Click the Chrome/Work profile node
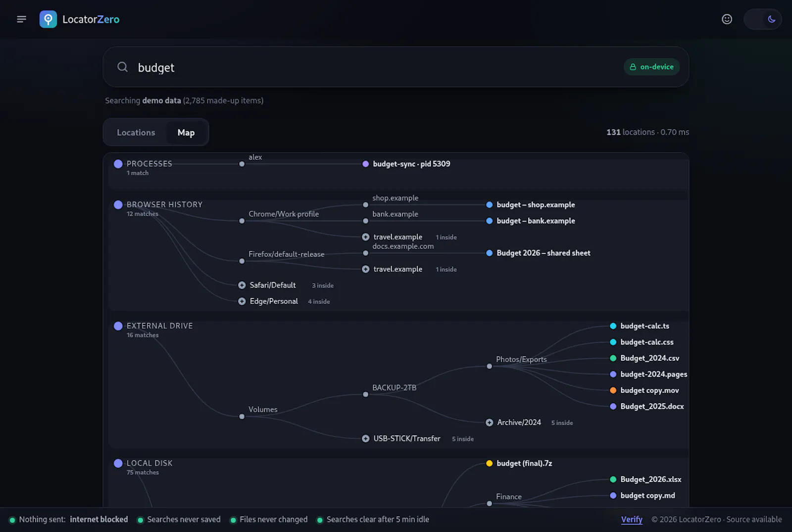This screenshot has height=532, width=792. point(242,221)
